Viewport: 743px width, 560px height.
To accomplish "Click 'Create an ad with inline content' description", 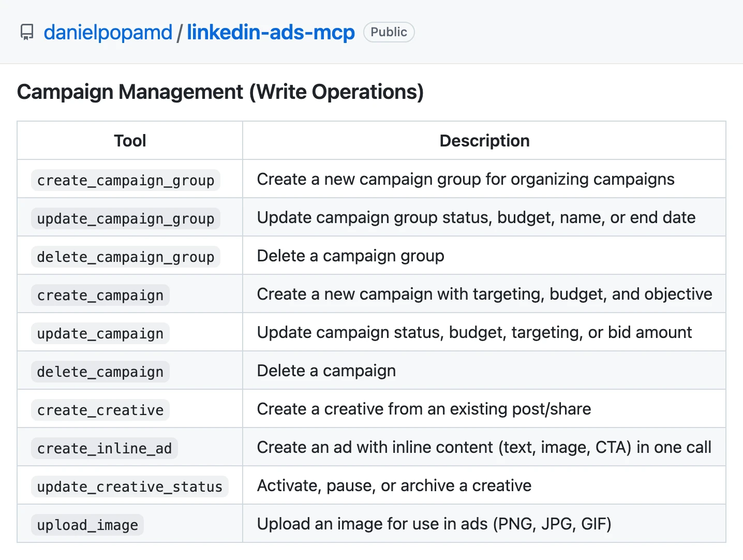I will click(x=484, y=447).
